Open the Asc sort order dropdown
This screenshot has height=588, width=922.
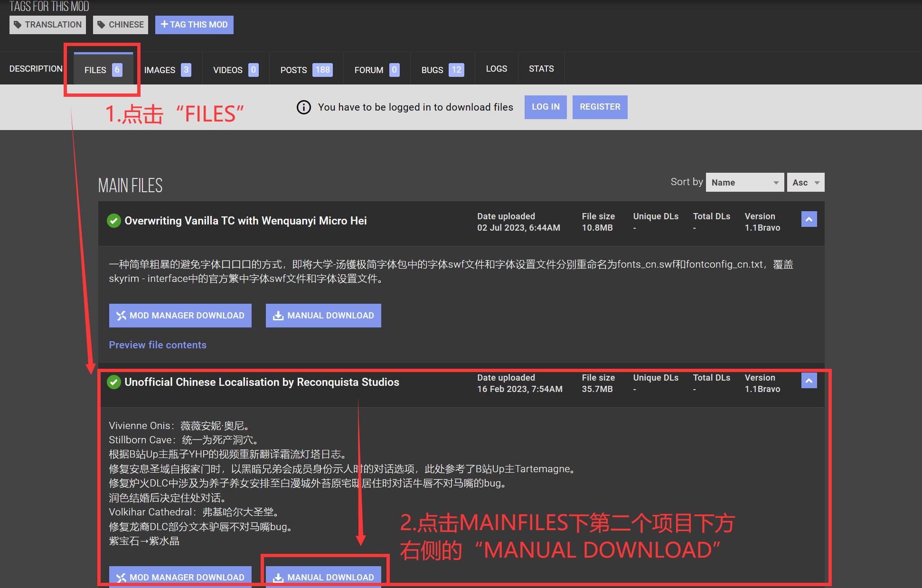pyautogui.click(x=805, y=183)
